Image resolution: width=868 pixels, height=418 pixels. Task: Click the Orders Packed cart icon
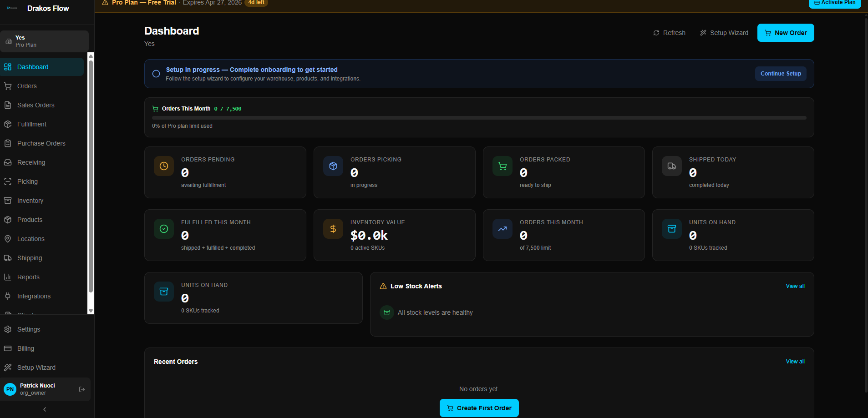coord(503,166)
